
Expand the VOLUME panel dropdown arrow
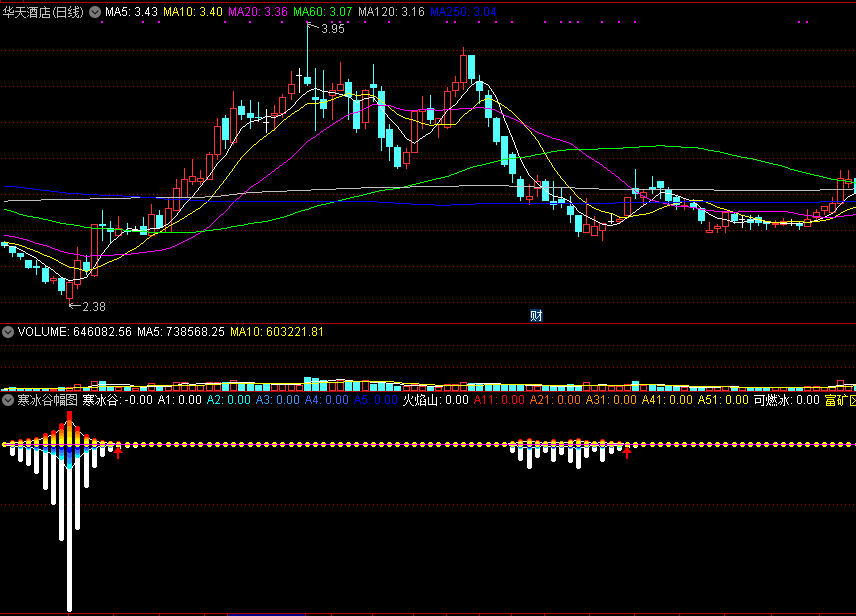coord(8,332)
